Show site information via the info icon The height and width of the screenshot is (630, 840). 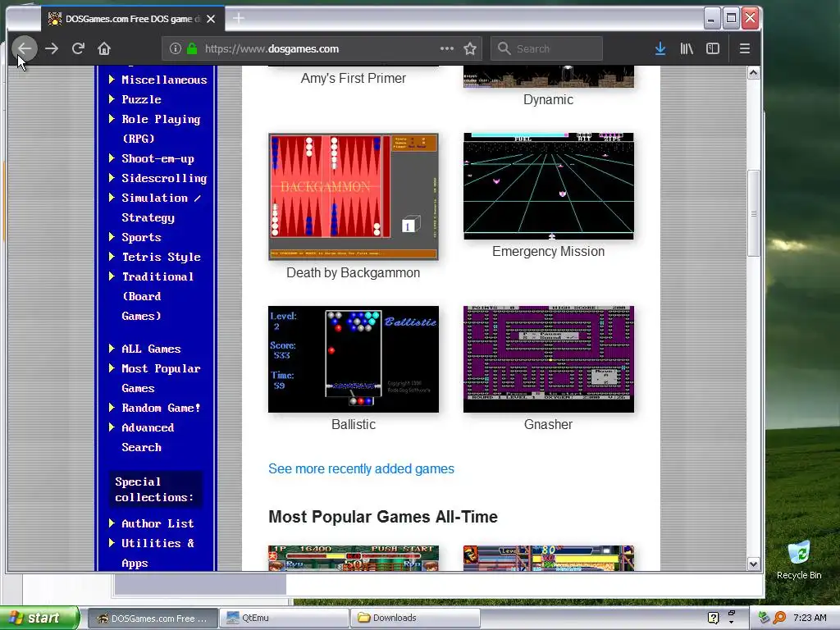(x=176, y=48)
